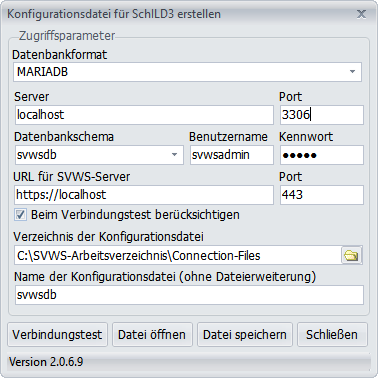This screenshot has height=378, width=378.
Task: Click into the Kennwort password field
Action: [322, 155]
